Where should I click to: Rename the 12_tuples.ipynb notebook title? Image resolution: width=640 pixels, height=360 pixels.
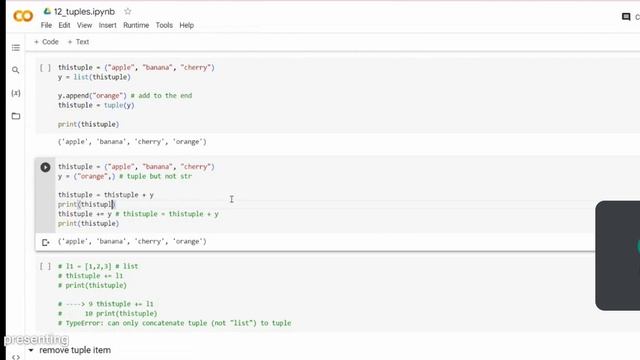pyautogui.click(x=84, y=11)
